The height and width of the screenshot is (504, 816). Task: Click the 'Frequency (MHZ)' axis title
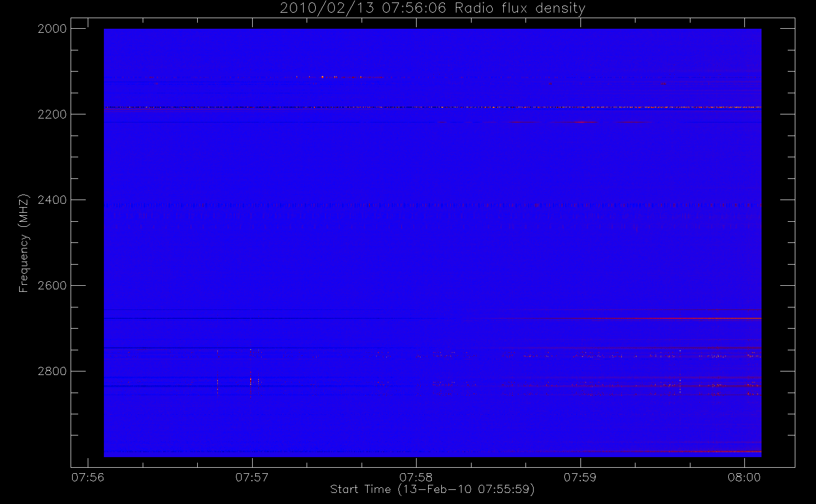click(24, 243)
